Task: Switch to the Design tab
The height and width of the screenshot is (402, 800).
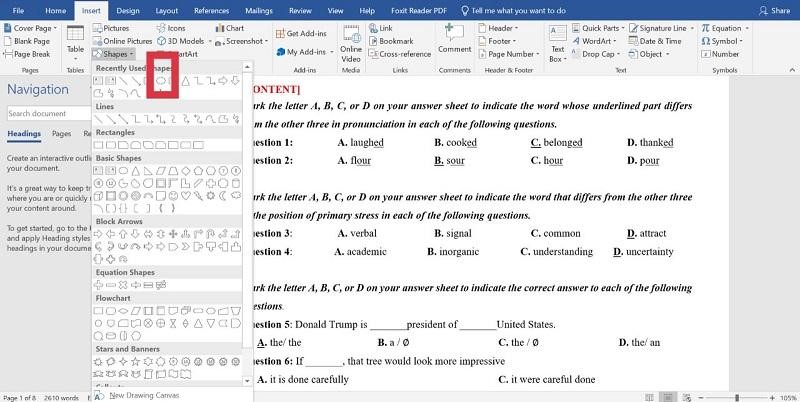Action: click(128, 10)
